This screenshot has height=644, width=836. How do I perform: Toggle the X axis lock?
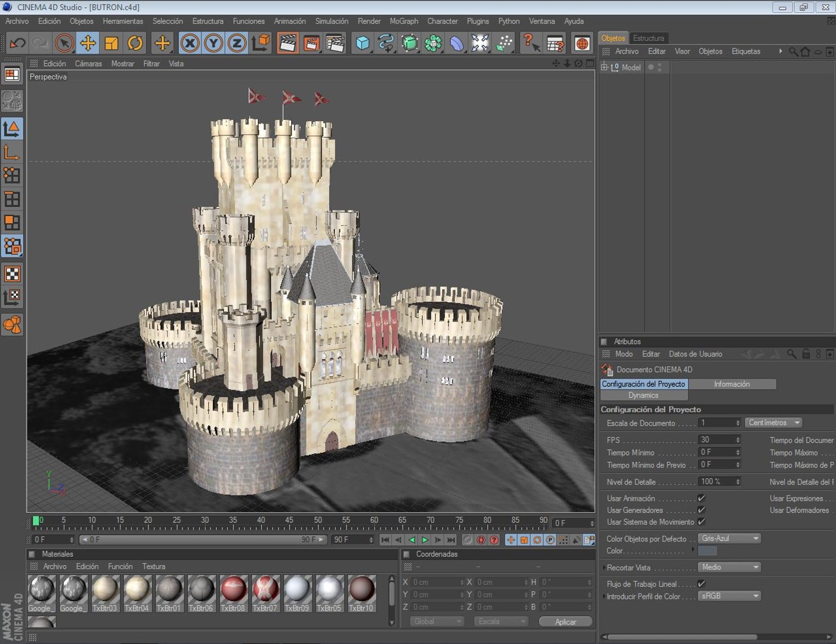tap(190, 43)
